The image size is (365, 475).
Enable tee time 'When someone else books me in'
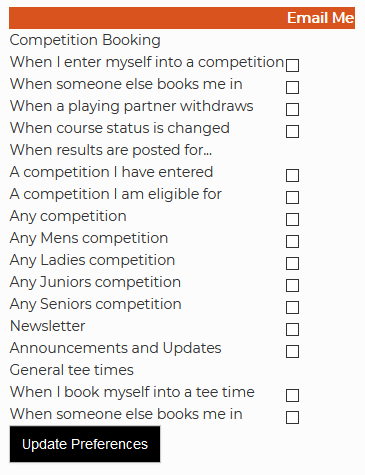292,417
